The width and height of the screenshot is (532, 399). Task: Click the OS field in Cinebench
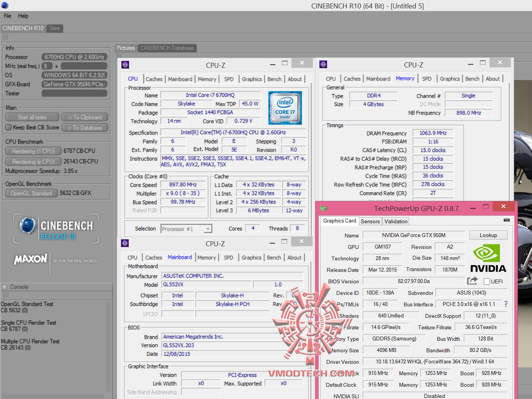tap(74, 75)
